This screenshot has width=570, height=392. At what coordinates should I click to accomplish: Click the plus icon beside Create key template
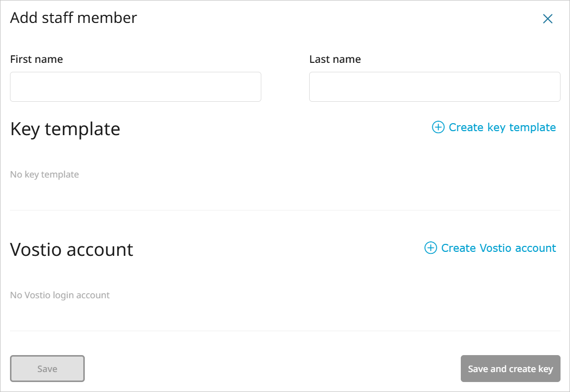438,127
